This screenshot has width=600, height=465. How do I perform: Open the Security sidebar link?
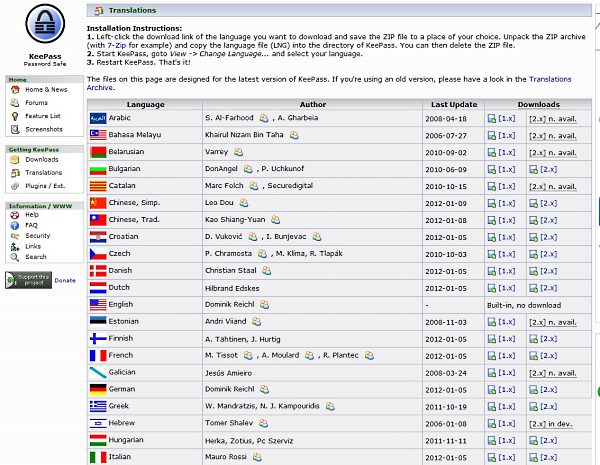pos(38,236)
